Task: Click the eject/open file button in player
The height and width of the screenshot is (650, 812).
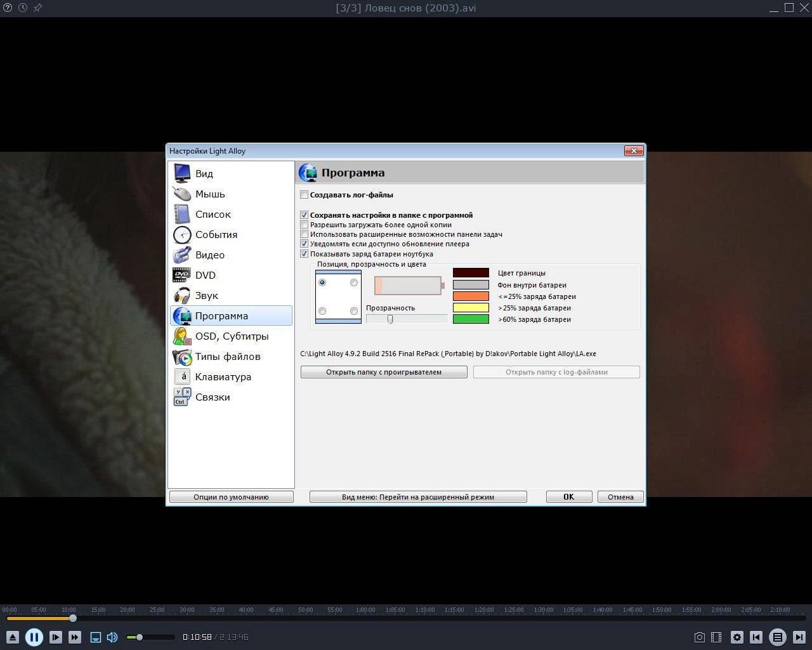Action: click(13, 637)
